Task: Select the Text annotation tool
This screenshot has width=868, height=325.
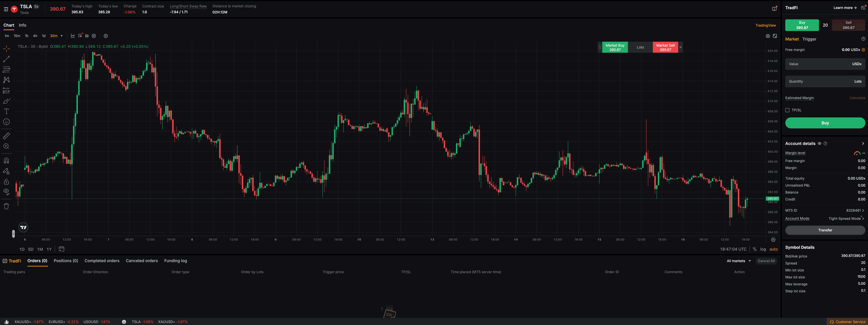Action: coord(6,111)
